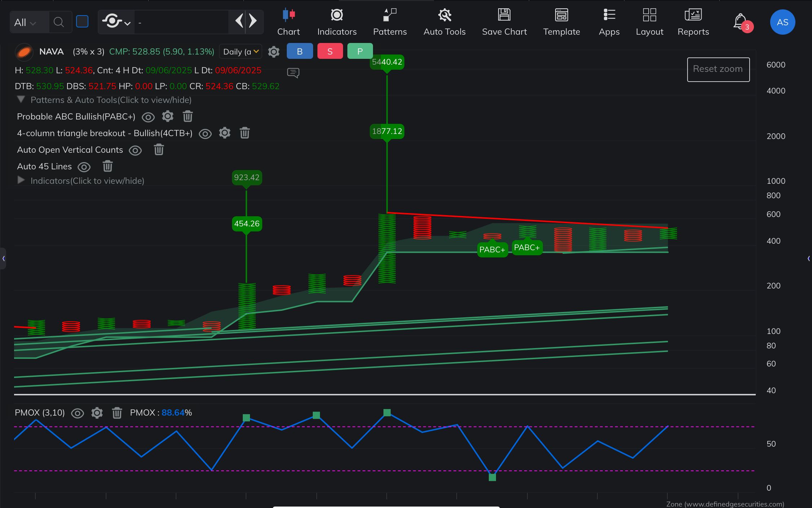Open the Indicators toolbar icon
This screenshot has height=508, width=812.
[337, 22]
